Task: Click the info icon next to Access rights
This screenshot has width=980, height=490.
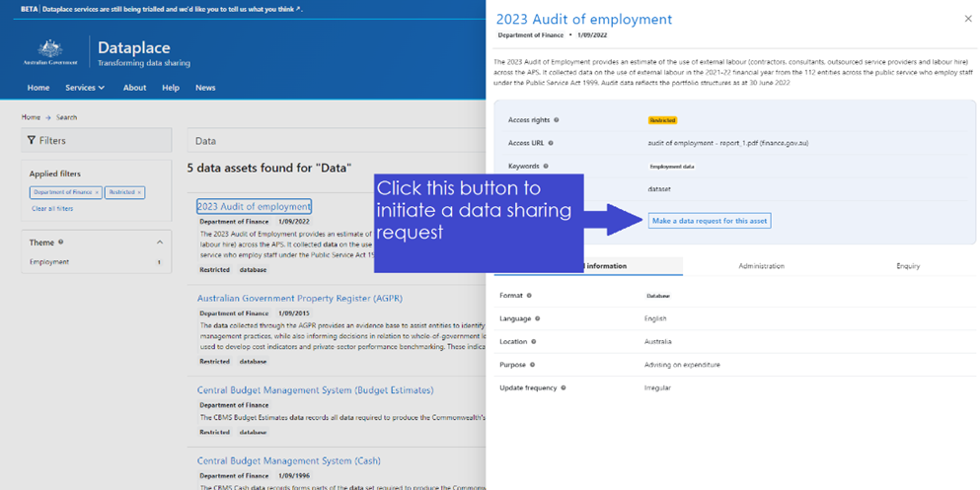Action: click(557, 120)
